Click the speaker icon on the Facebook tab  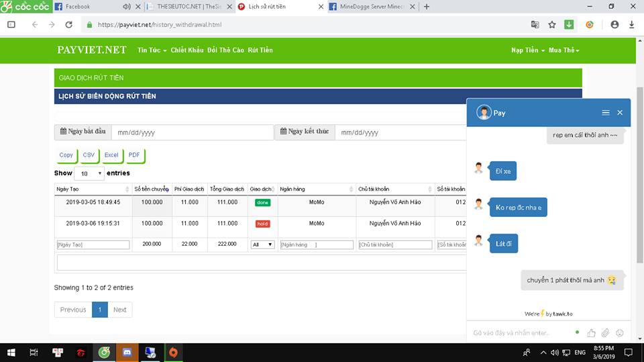tap(127, 7)
